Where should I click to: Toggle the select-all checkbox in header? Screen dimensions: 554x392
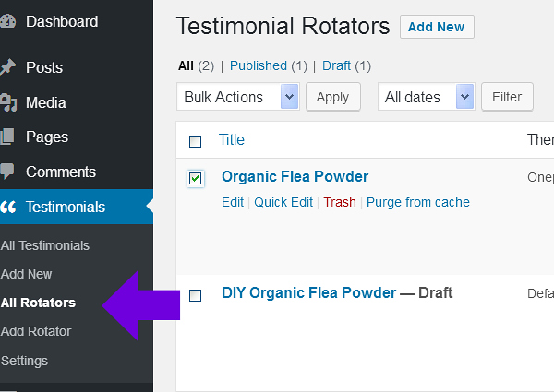tap(195, 141)
